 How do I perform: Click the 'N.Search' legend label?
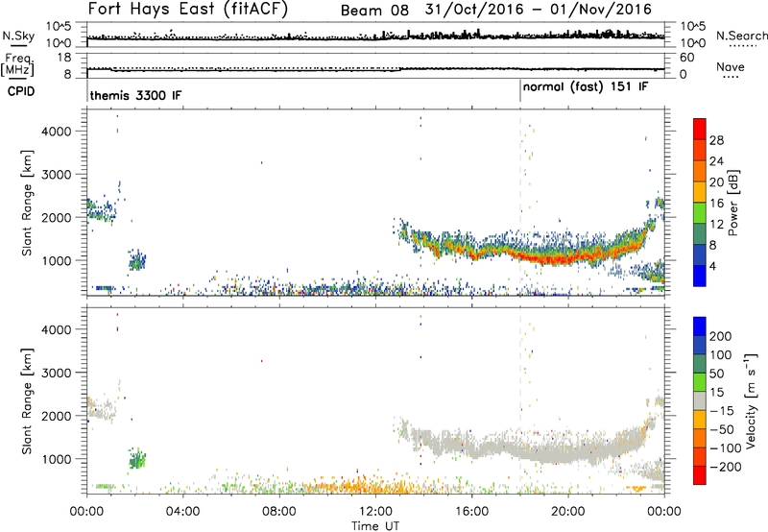point(742,36)
